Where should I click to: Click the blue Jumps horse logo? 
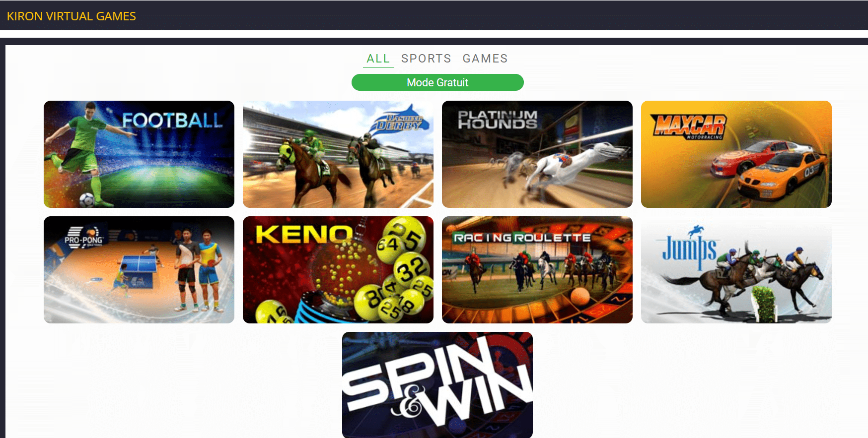[x=691, y=247]
